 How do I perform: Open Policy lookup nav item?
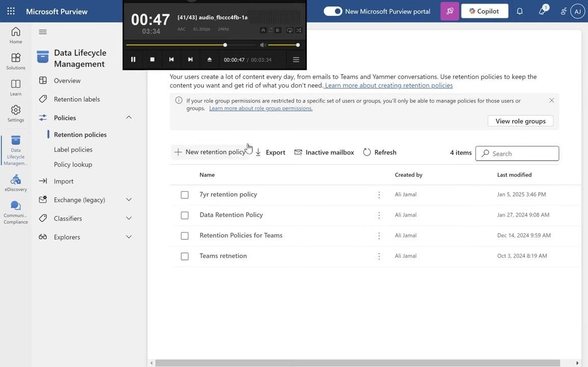73,164
